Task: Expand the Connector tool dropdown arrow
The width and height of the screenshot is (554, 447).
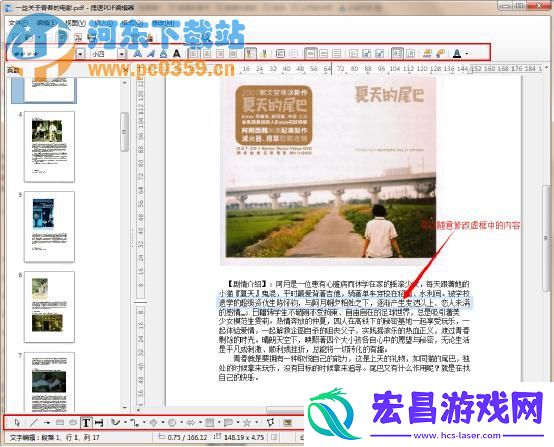Action: click(x=144, y=422)
